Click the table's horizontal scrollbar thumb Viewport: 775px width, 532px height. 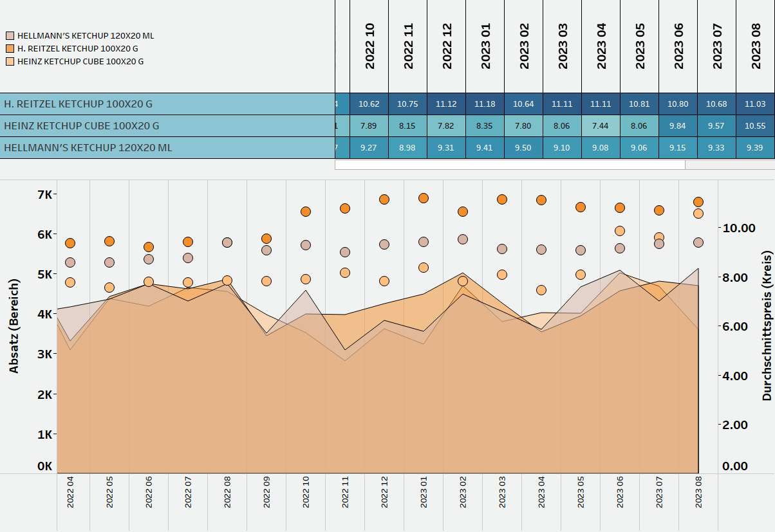click(510, 165)
